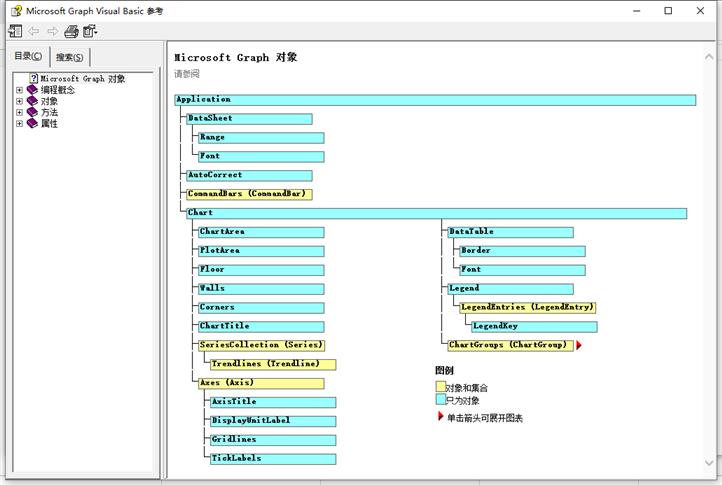Click the red arrow next to ChartGroups

coord(579,345)
